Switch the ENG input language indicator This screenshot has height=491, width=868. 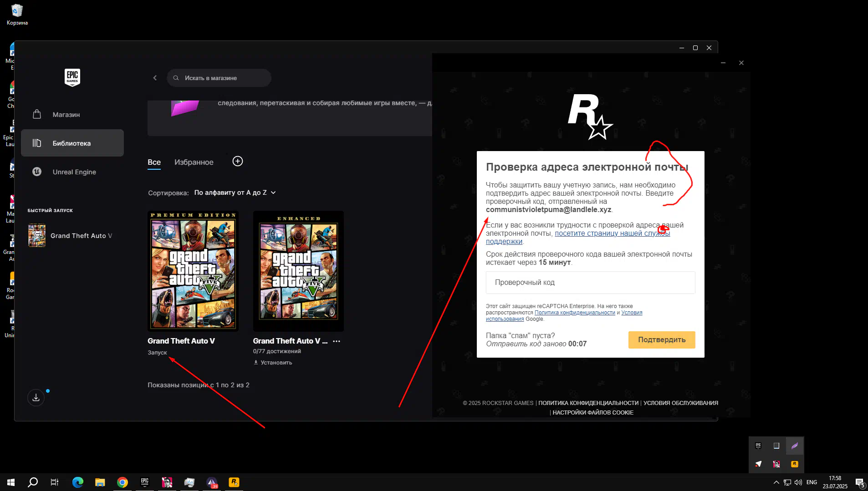click(812, 482)
